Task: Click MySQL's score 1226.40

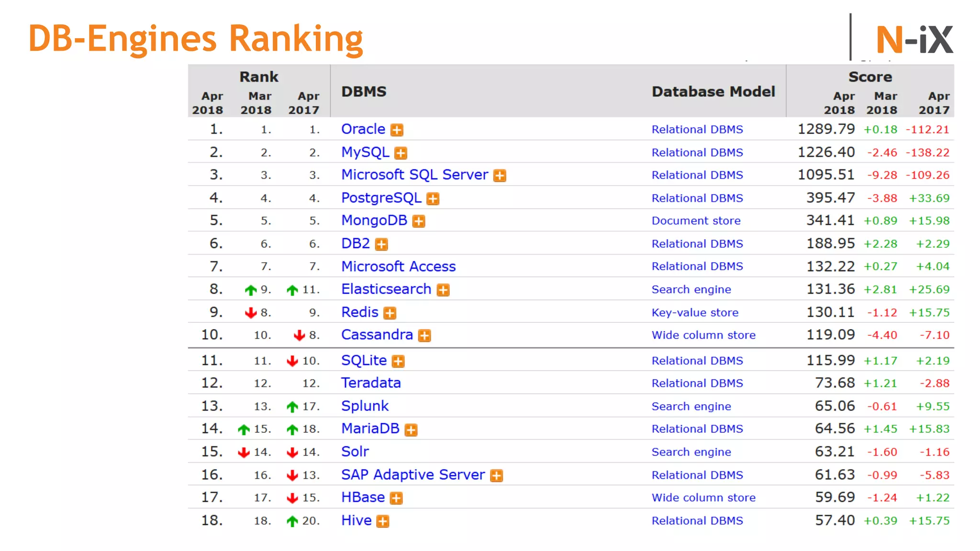Action: click(826, 152)
